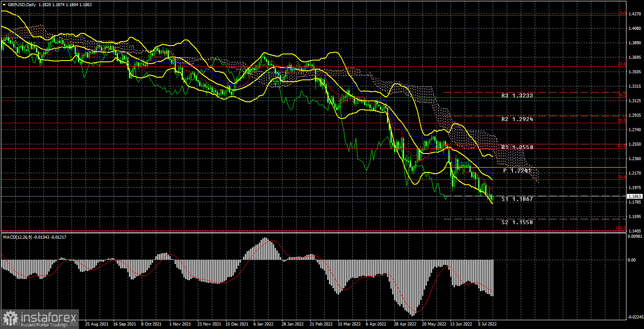Click the 0.00 MACD zero level label
644x329 pixels.
click(x=633, y=260)
